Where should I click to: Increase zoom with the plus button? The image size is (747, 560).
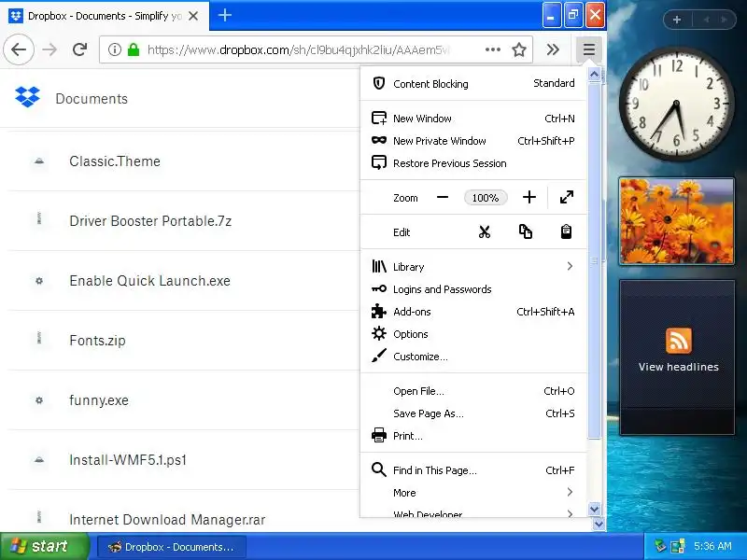[x=529, y=197]
